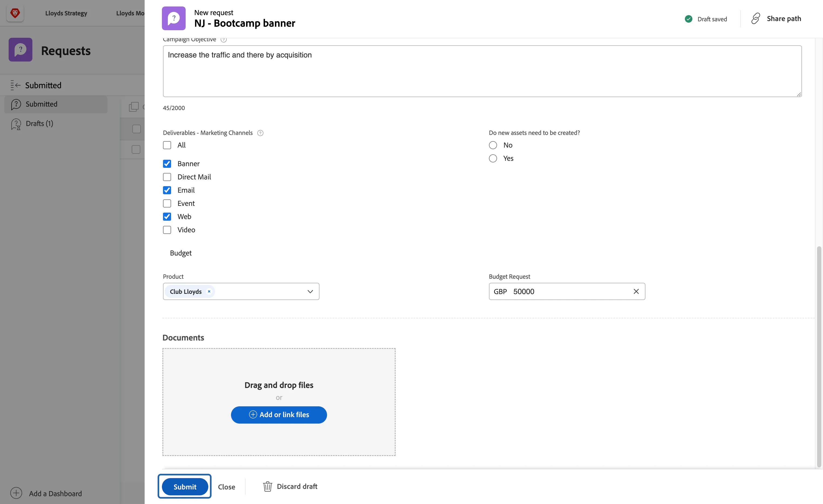Click the purple Requests icon in sidebar
This screenshot has height=504, width=823.
click(21, 50)
